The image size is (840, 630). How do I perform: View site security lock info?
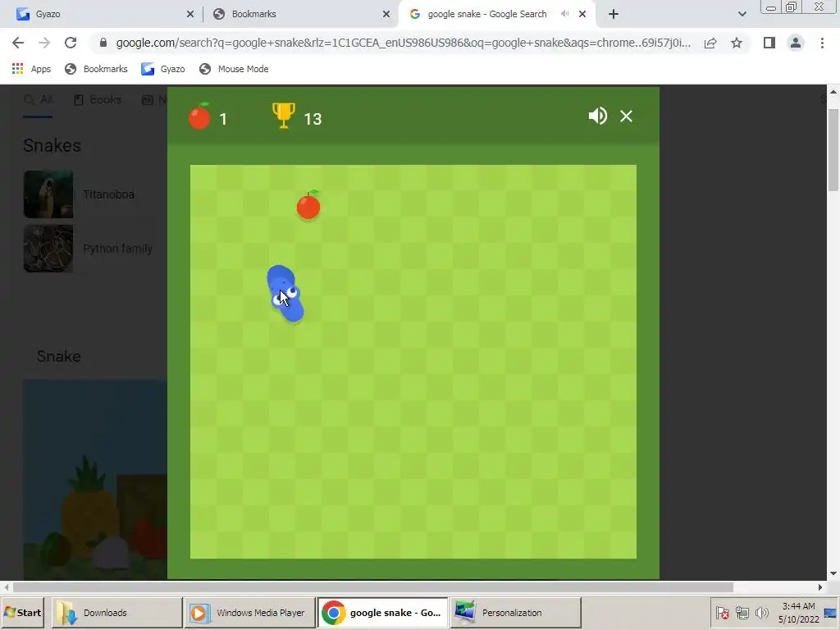[x=103, y=43]
